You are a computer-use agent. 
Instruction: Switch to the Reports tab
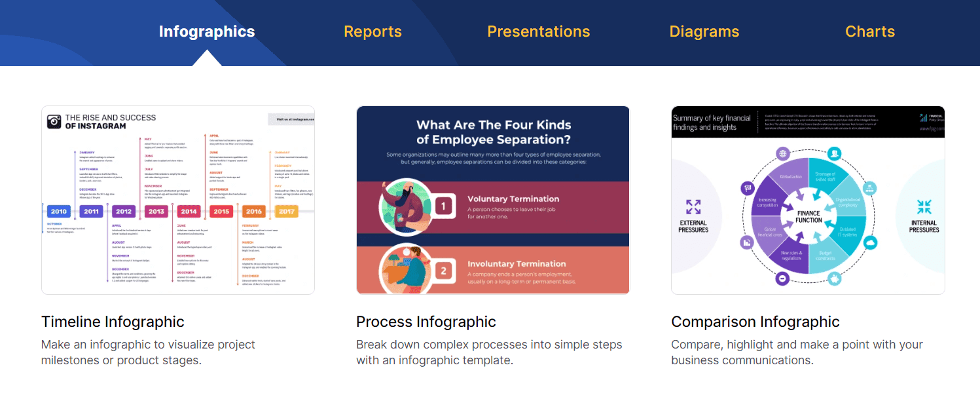(x=372, y=31)
